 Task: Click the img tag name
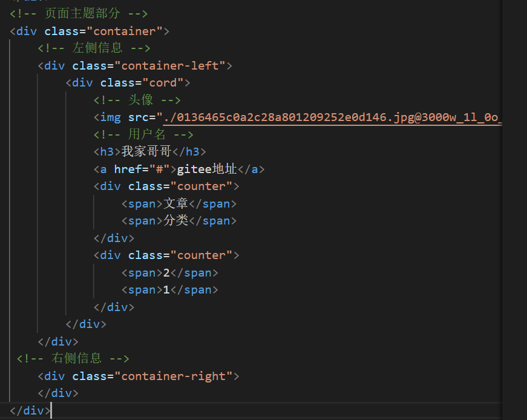(110, 117)
